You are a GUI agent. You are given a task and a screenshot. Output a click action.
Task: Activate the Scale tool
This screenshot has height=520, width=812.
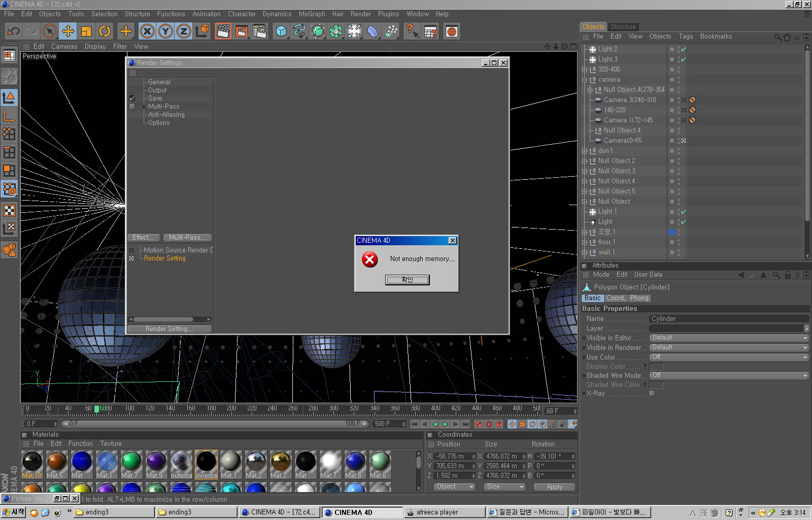pyautogui.click(x=86, y=31)
